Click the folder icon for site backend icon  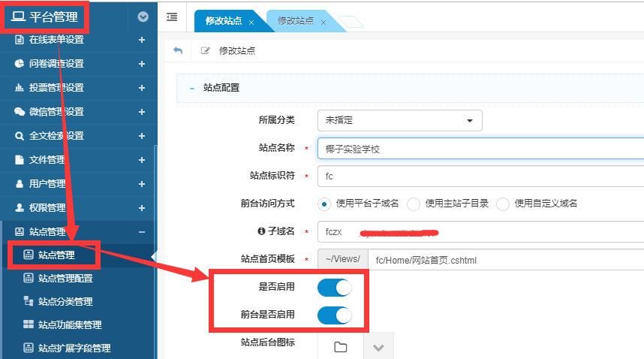[340, 346]
